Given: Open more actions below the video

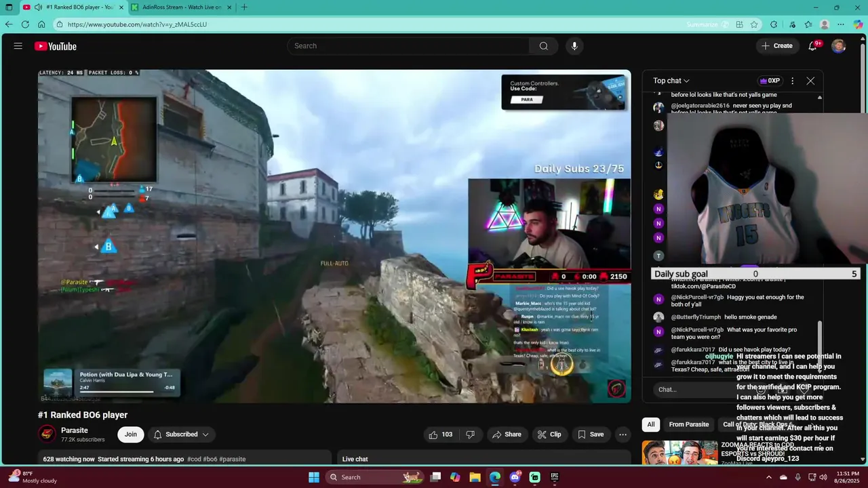Looking at the screenshot, I should point(623,434).
